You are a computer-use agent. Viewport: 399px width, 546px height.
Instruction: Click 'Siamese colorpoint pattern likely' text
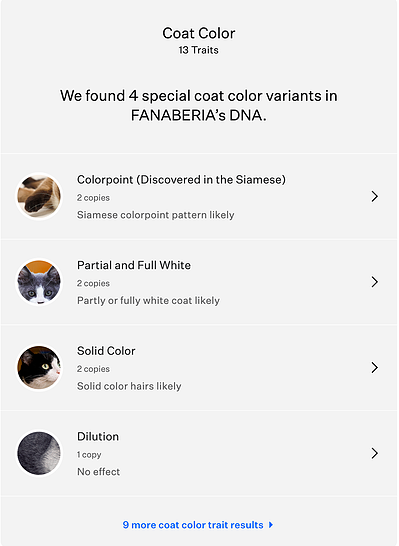pos(156,215)
